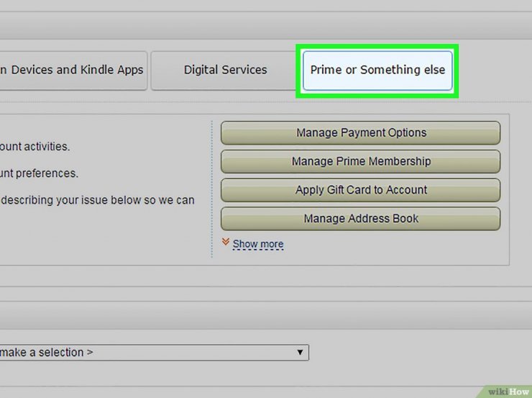532x398 pixels.
Task: Click the orange chevron beside Show more
Action: click(x=226, y=242)
